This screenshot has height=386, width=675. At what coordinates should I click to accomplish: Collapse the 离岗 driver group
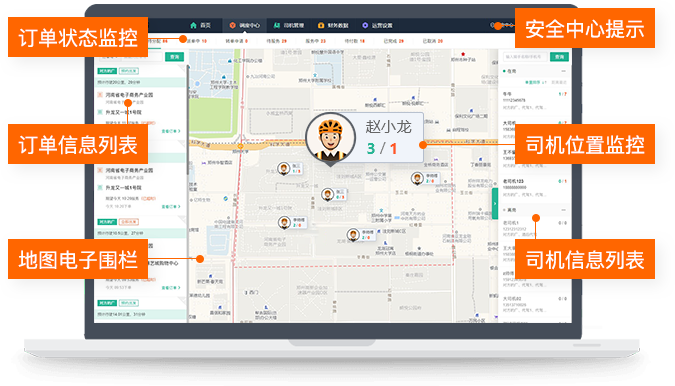(x=563, y=210)
